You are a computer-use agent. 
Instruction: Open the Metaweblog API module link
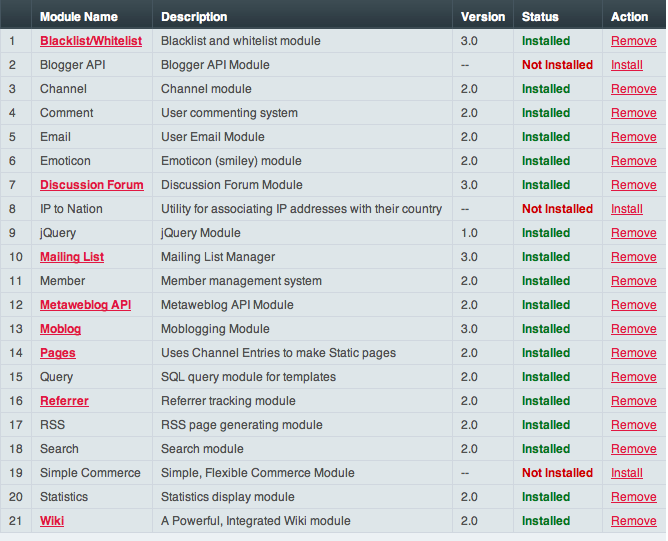tap(85, 305)
